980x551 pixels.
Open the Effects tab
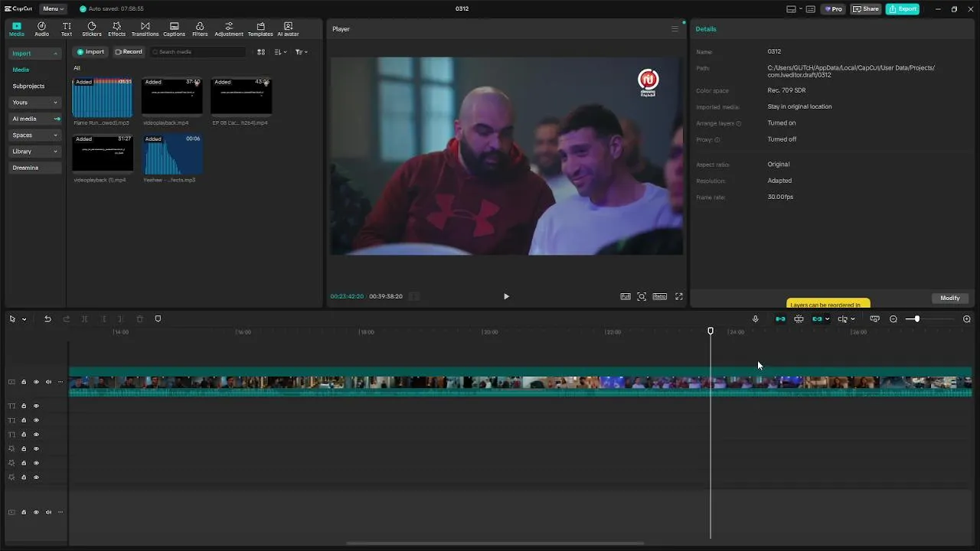coord(116,29)
